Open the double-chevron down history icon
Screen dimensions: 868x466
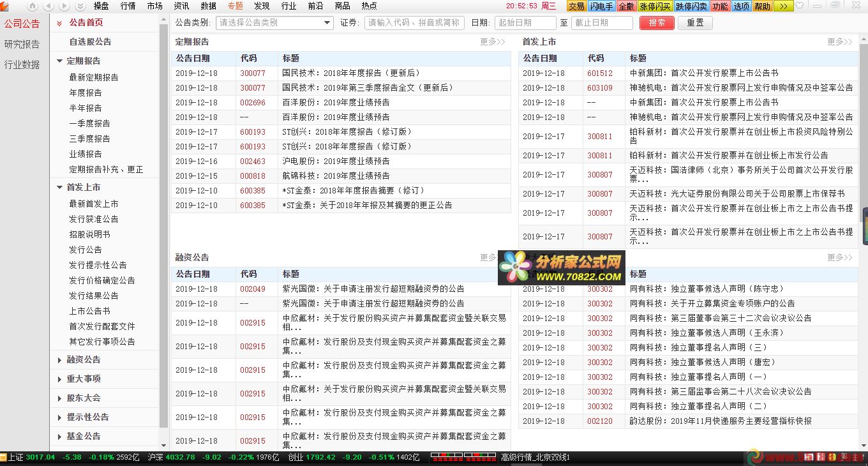click(x=80, y=6)
